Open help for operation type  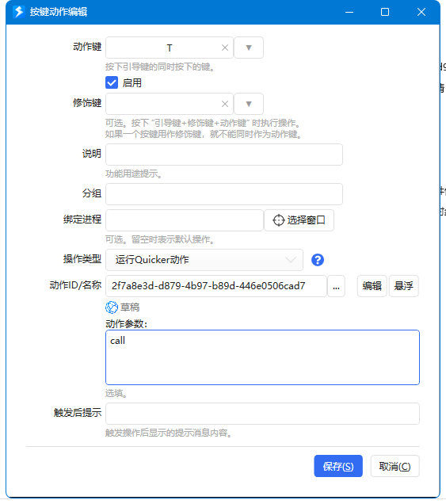coord(318,260)
